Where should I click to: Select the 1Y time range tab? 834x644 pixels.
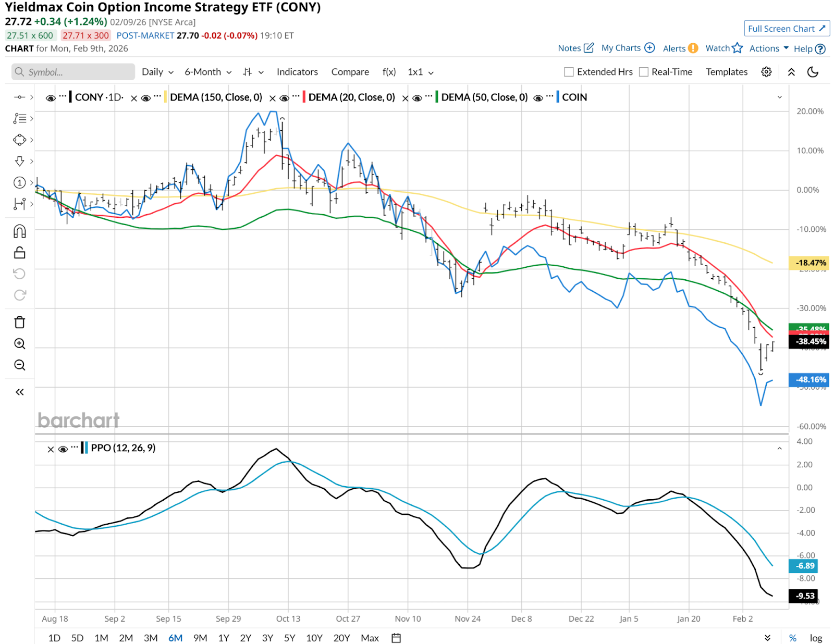click(x=224, y=638)
